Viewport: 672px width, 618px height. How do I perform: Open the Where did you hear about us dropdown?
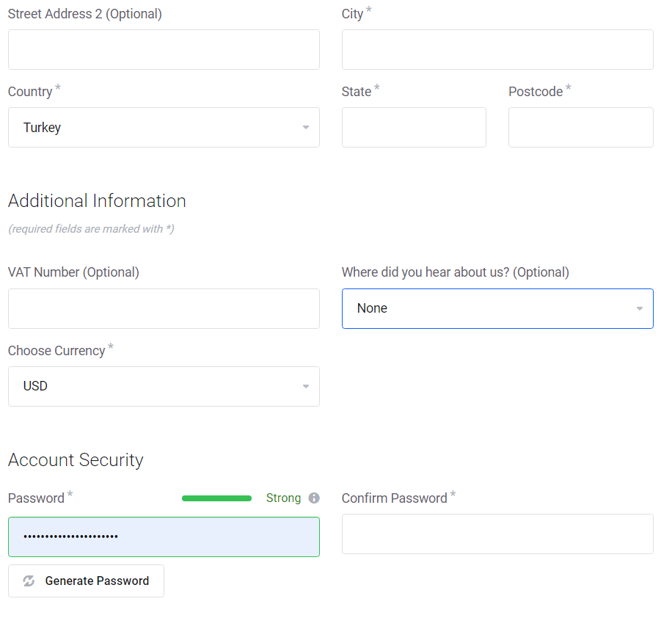tap(497, 308)
